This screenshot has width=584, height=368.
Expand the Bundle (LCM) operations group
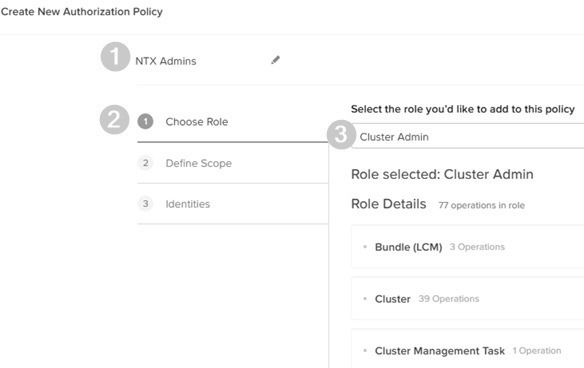468,247
